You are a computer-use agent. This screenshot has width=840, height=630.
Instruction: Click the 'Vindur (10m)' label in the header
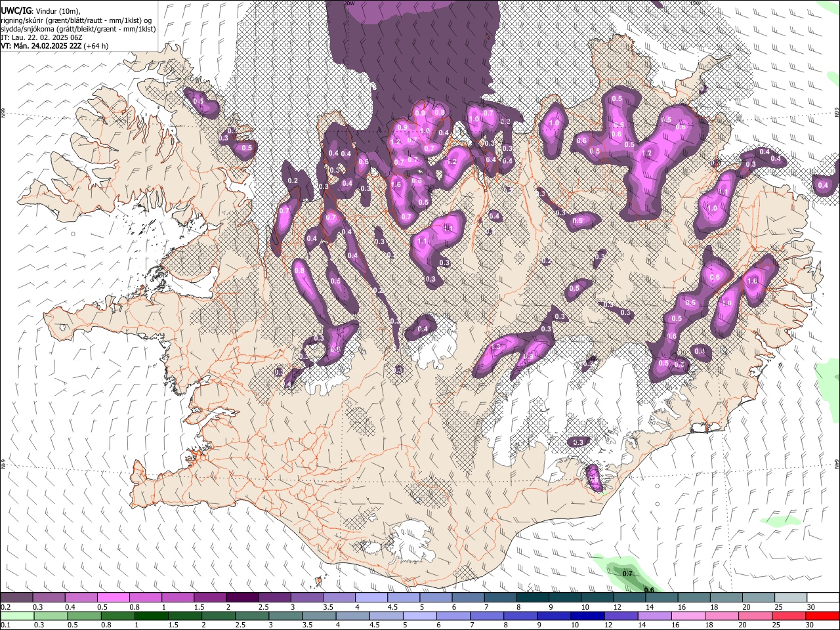tap(58, 11)
